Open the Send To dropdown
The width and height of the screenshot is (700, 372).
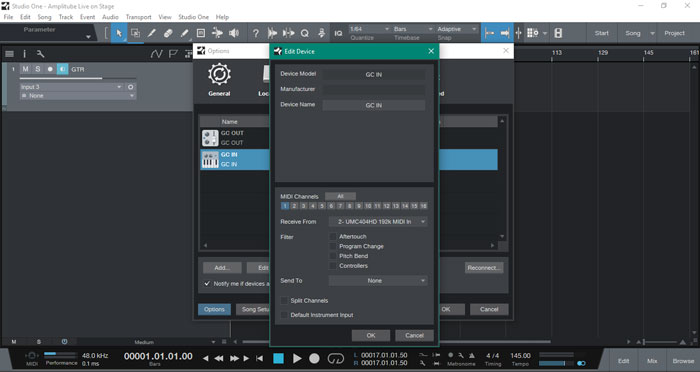(x=378, y=280)
